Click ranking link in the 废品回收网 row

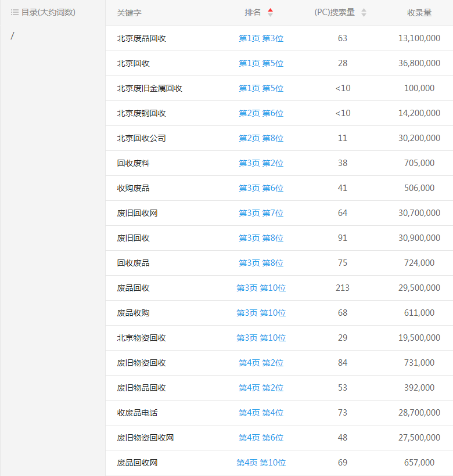[x=261, y=463]
